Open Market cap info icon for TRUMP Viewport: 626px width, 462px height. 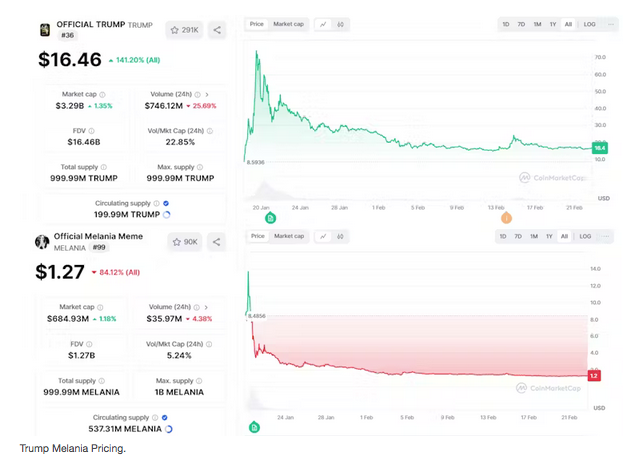click(x=103, y=95)
